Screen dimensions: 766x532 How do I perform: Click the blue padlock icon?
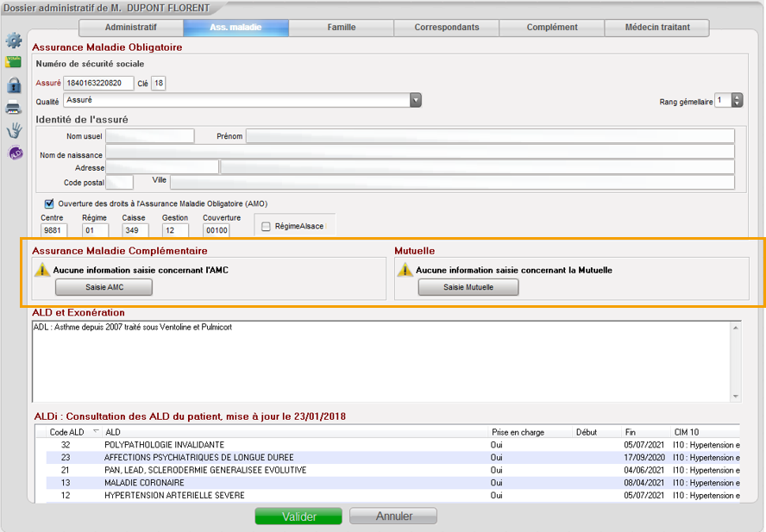(x=14, y=84)
